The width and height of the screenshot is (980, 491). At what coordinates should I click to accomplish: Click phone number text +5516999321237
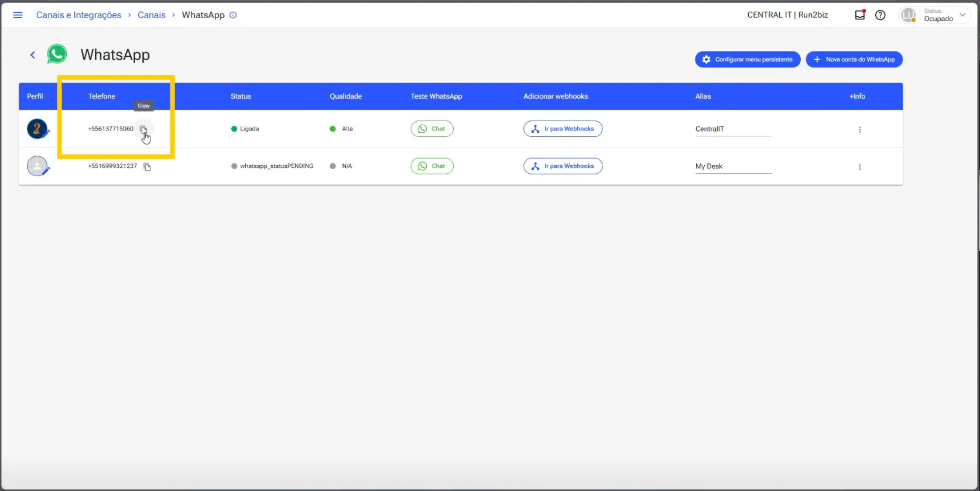point(112,166)
